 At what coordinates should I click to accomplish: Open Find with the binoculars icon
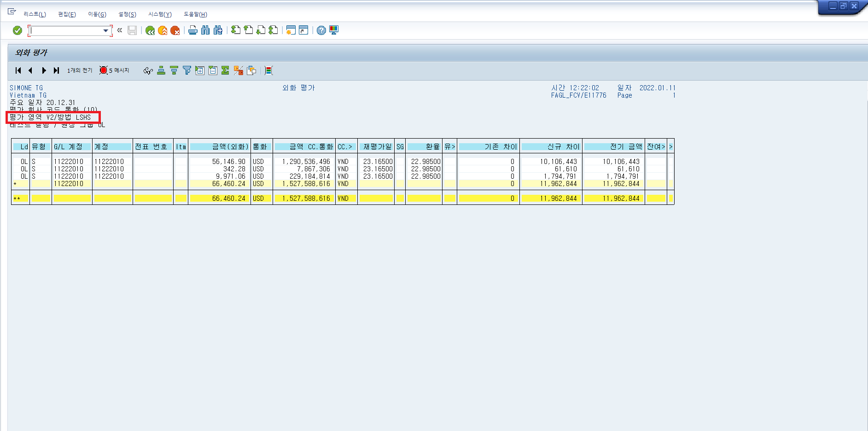click(205, 30)
